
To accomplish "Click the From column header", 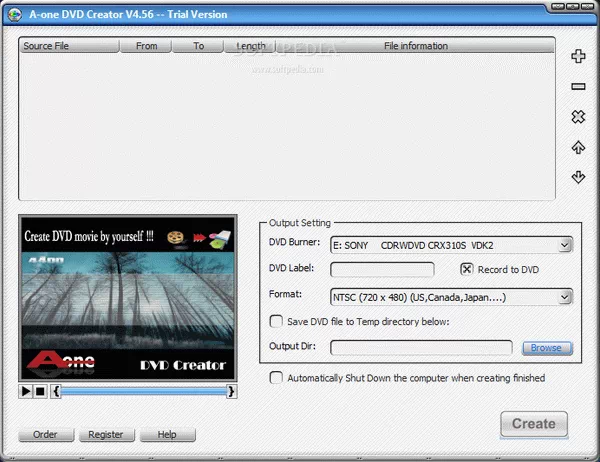I will coord(146,46).
